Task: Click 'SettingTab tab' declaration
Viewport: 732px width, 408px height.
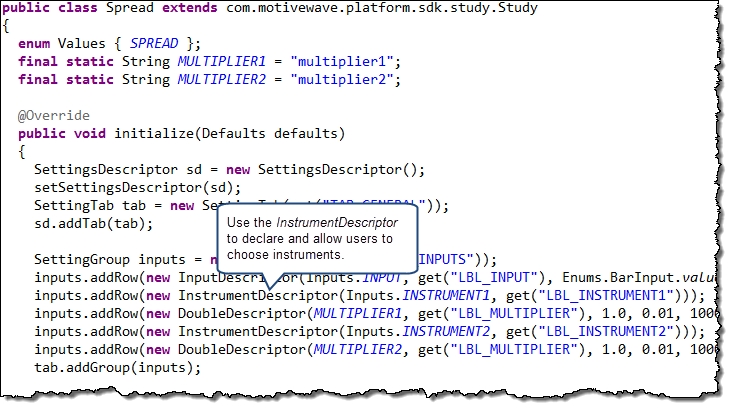Action: (90, 205)
